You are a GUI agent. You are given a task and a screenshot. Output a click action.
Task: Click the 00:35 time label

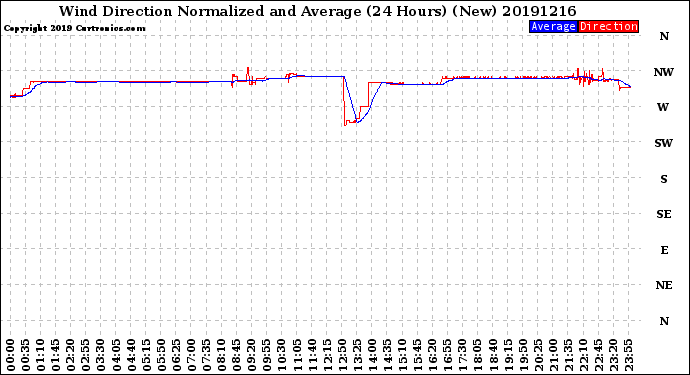(26, 355)
